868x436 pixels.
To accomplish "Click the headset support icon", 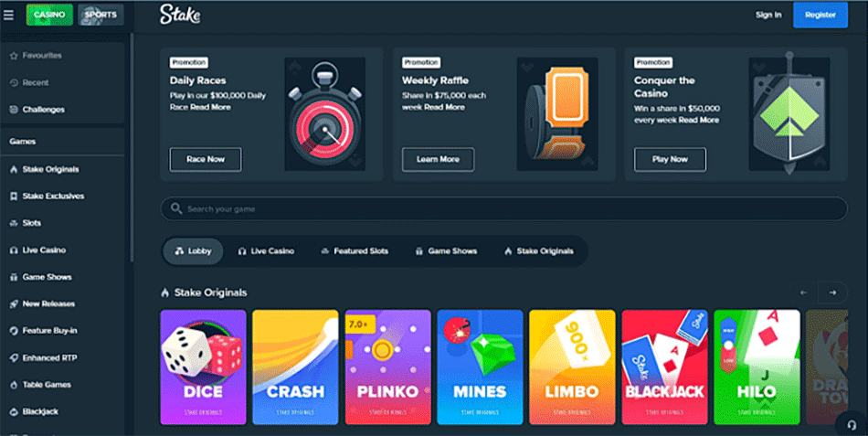I will point(852,425).
